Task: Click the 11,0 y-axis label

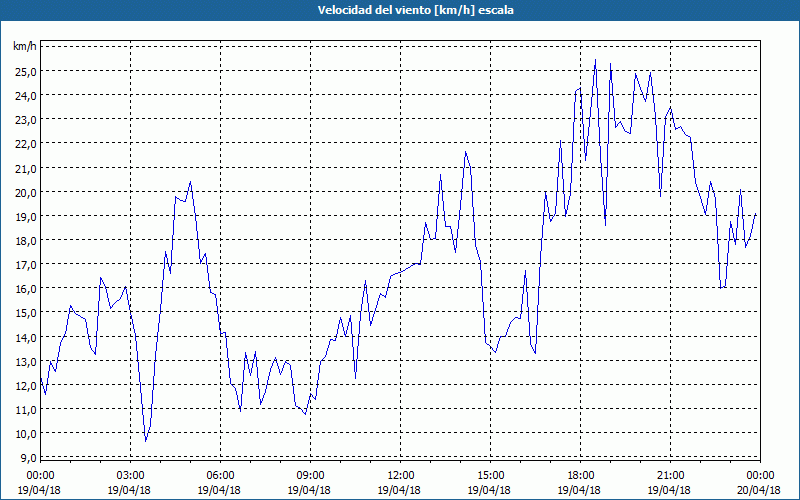Action: click(26, 410)
